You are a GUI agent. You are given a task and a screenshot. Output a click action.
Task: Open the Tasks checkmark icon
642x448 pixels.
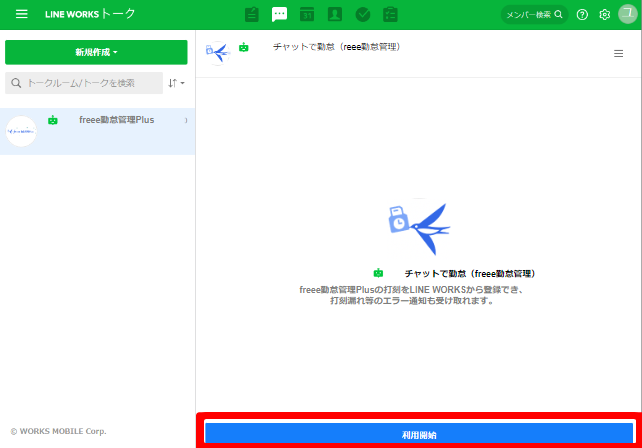coord(363,14)
